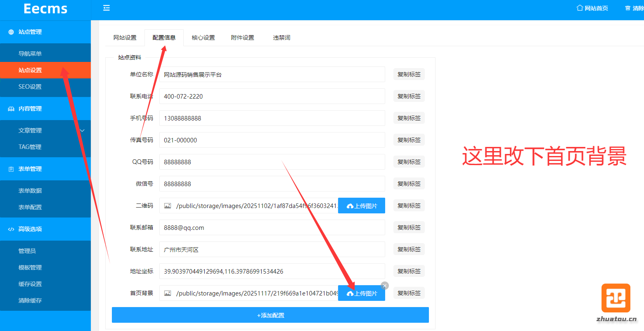644x331 pixels.
Task: Upload image for 首页背景
Action: [x=362, y=293]
